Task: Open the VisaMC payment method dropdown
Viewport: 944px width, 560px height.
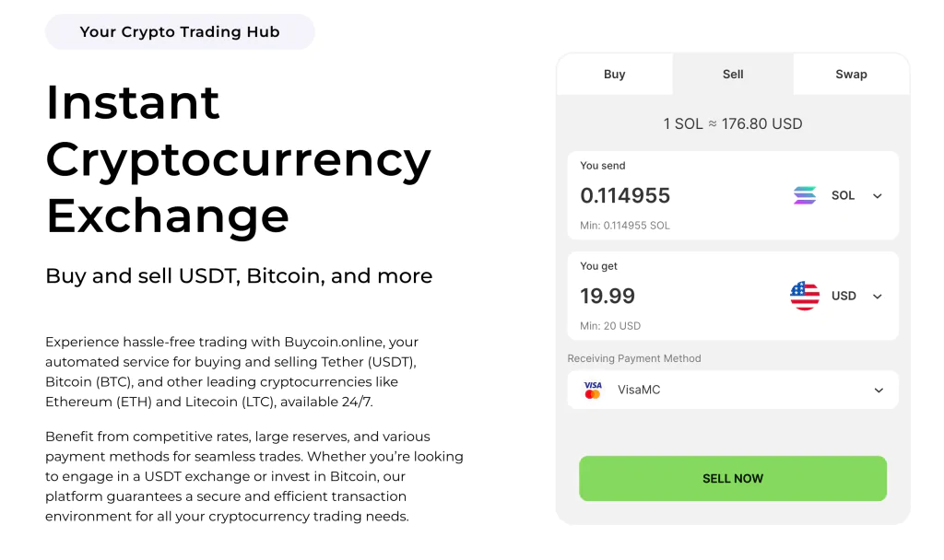Action: click(733, 390)
